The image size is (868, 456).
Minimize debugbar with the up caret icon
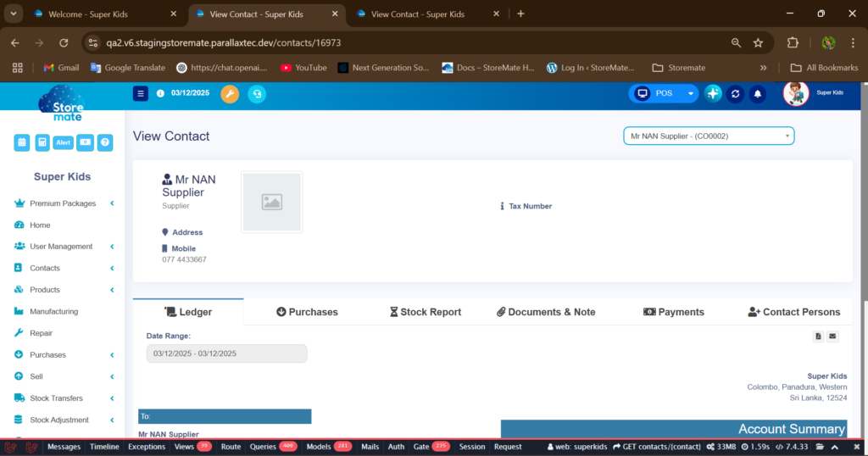[x=835, y=447]
